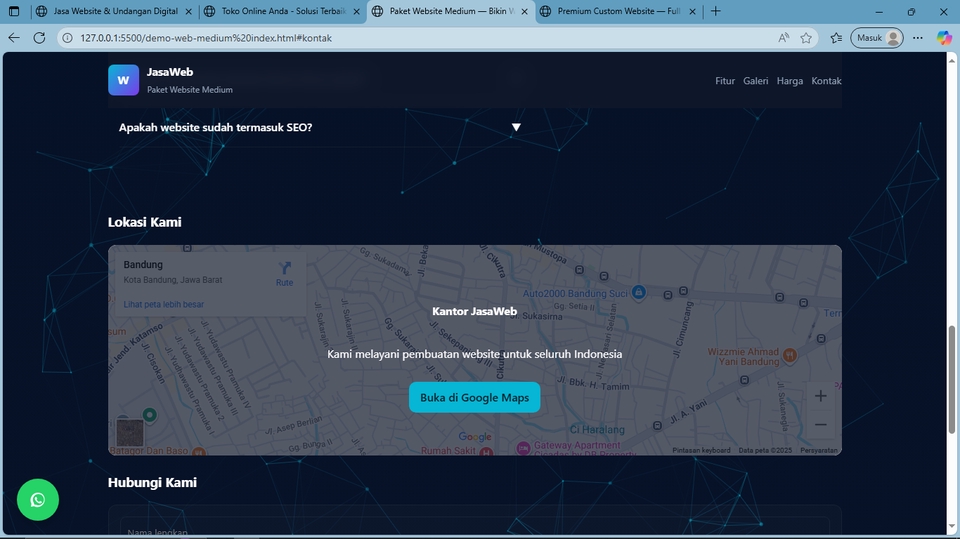
Task: Close the Toko Online Anda tab
Action: (x=356, y=12)
